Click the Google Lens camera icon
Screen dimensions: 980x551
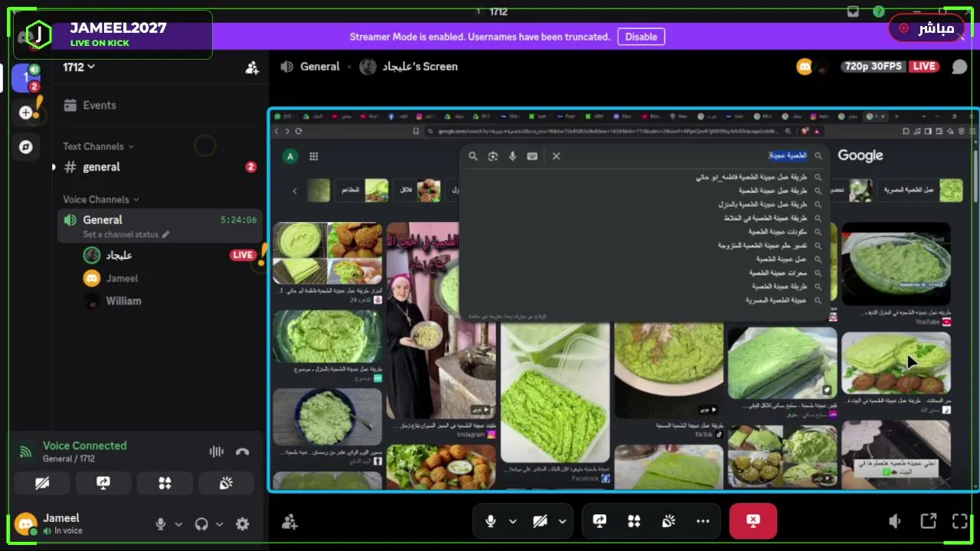(493, 156)
